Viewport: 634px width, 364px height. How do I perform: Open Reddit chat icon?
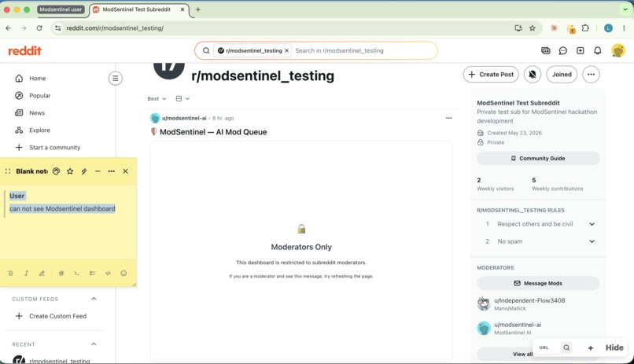pos(563,50)
